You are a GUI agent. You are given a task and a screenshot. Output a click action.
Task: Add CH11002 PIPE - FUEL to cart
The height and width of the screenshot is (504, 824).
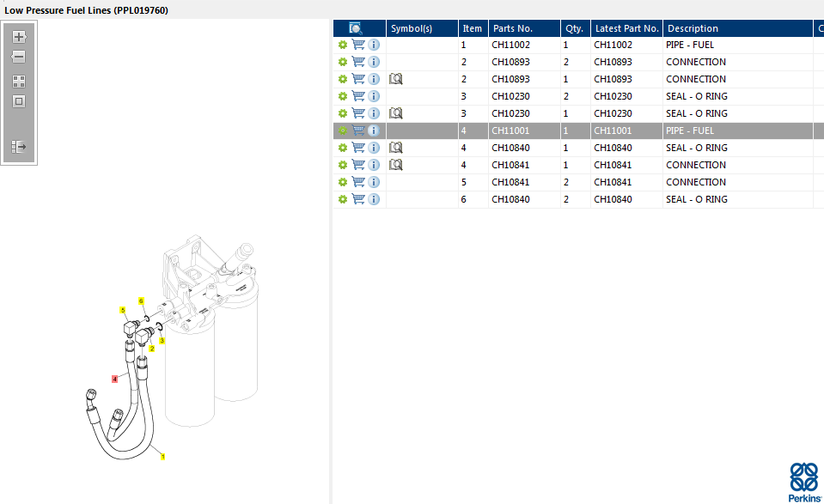point(358,45)
